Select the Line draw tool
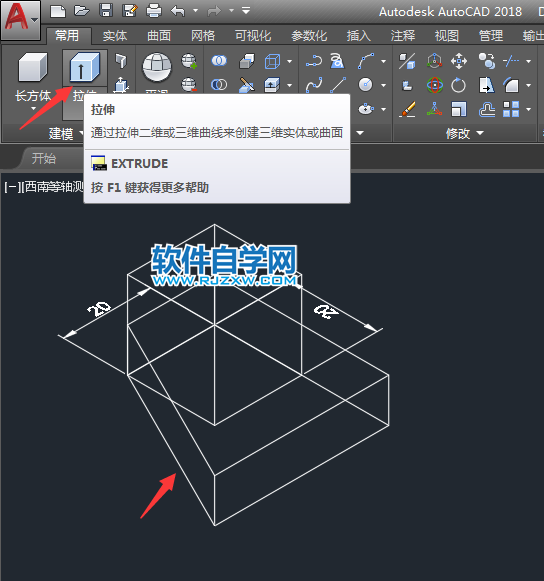This screenshot has height=581, width=544. pos(338,85)
